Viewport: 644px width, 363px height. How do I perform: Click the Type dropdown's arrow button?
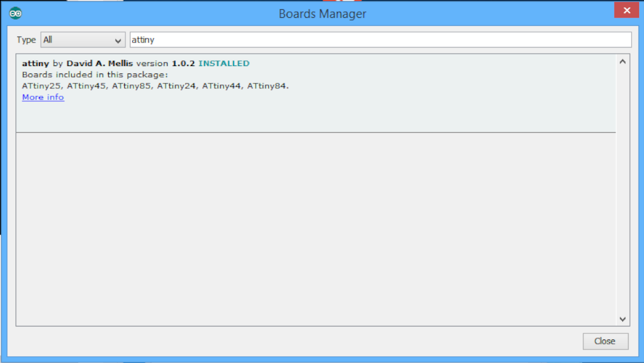tap(119, 40)
